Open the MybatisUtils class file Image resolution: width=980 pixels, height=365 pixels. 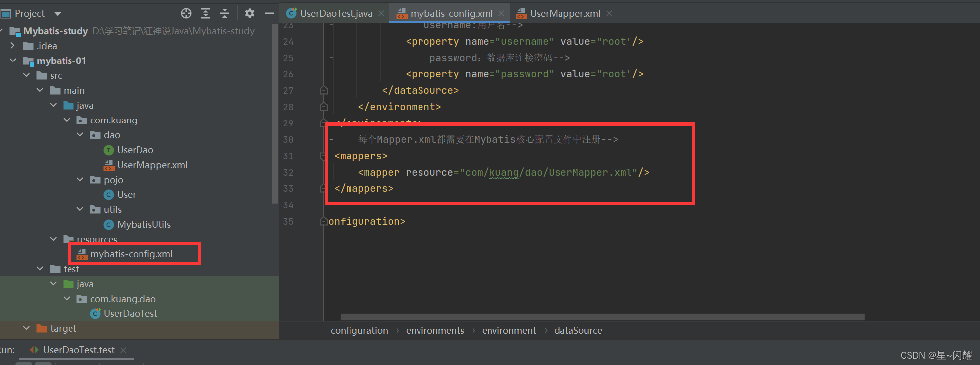[x=144, y=224]
